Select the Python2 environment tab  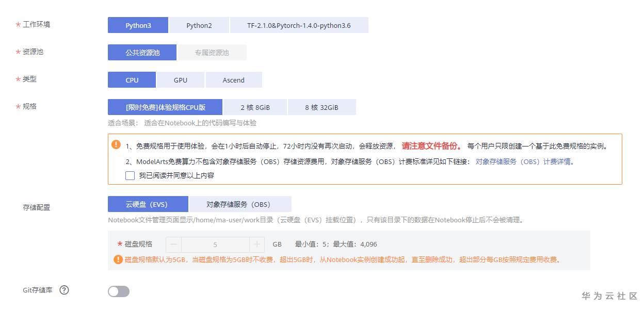click(x=199, y=25)
